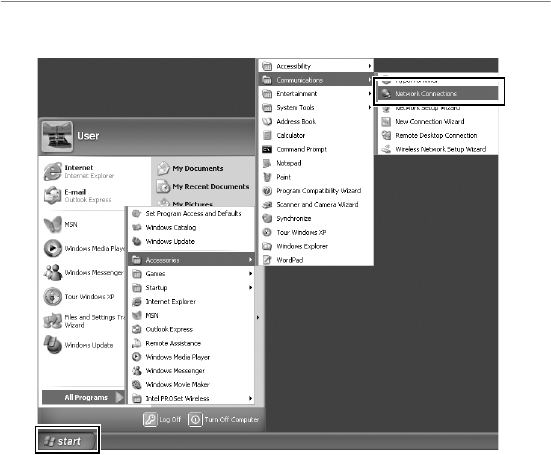Image resolution: width=551 pixels, height=455 pixels.
Task: Click the Internet Explorer icon in Start menu
Action: (x=53, y=171)
